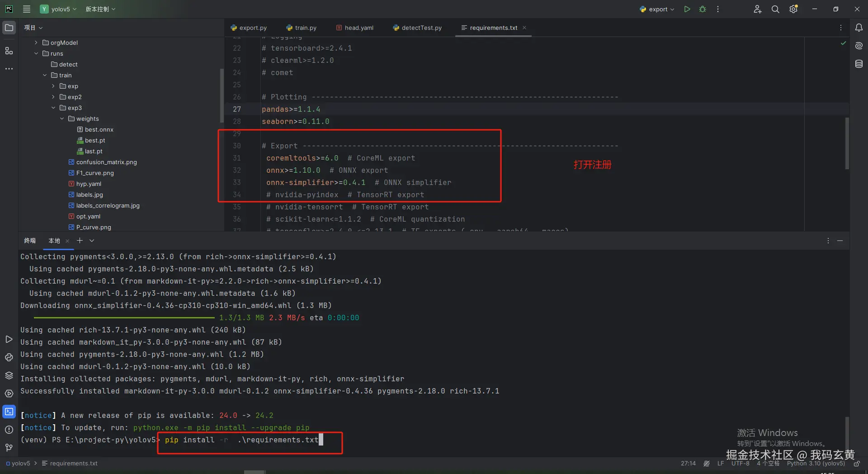Expand the exp folder
Image resolution: width=868 pixels, height=474 pixels.
(53, 86)
